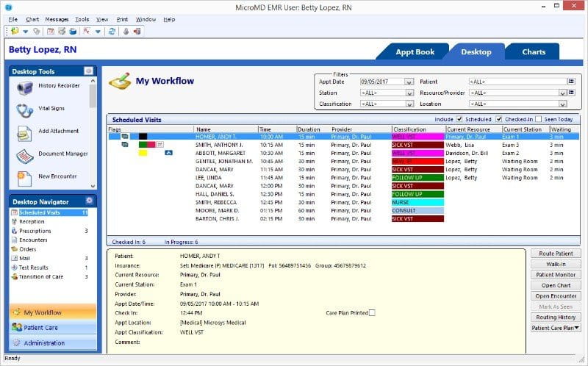View Routing History
Viewport: 588px width, 366px height.
(x=556, y=317)
